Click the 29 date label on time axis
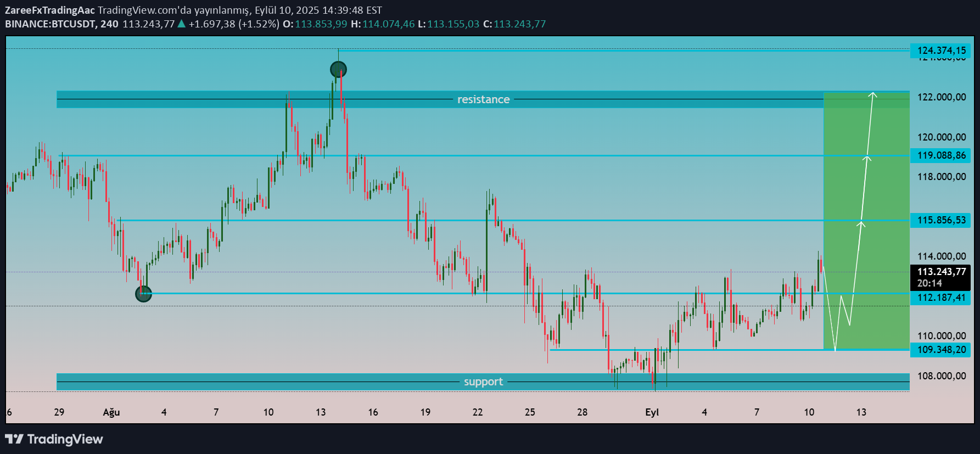The width and height of the screenshot is (980, 454). pyautogui.click(x=59, y=412)
